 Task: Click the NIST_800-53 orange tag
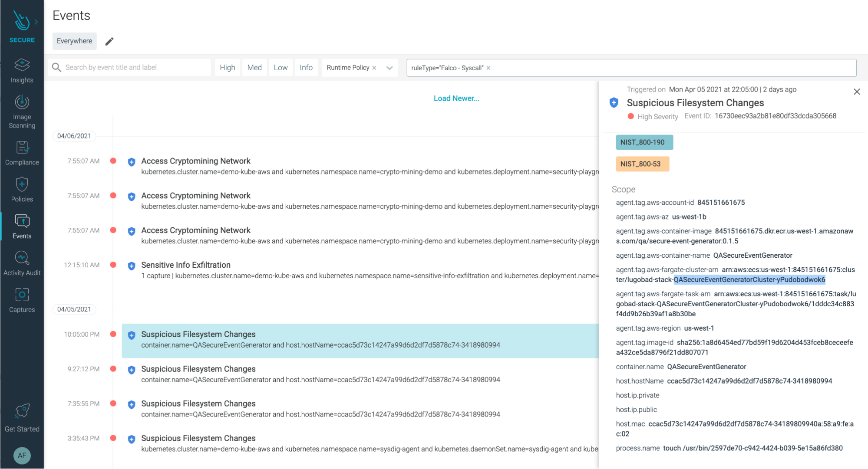point(642,164)
